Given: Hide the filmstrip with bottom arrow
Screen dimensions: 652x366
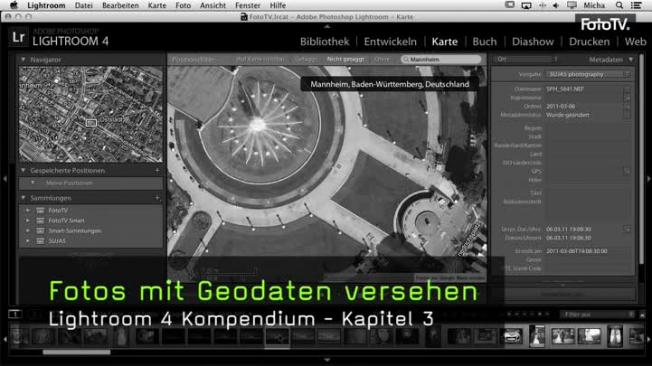Looking at the screenshot, I should (x=327, y=360).
